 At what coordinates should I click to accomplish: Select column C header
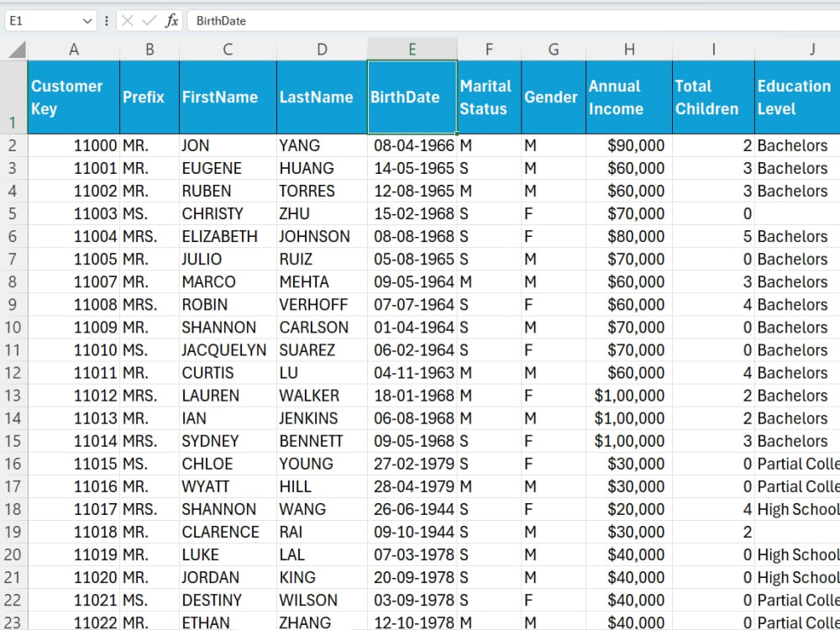(228, 50)
